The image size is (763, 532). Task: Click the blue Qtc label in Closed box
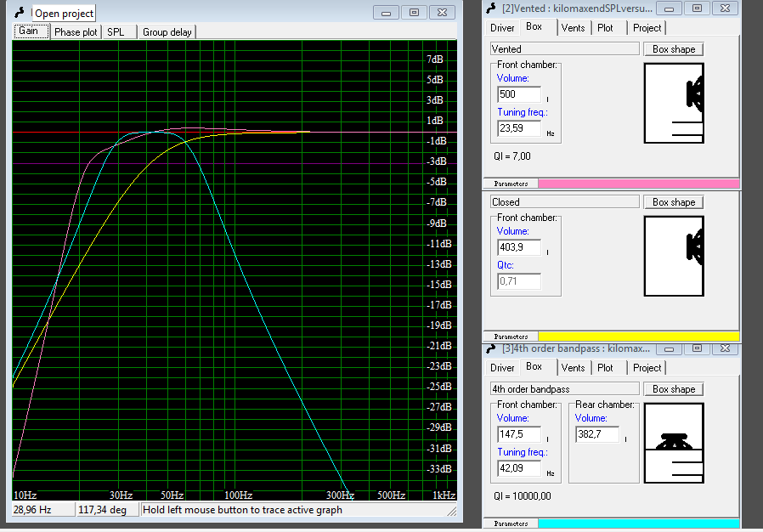tap(505, 265)
